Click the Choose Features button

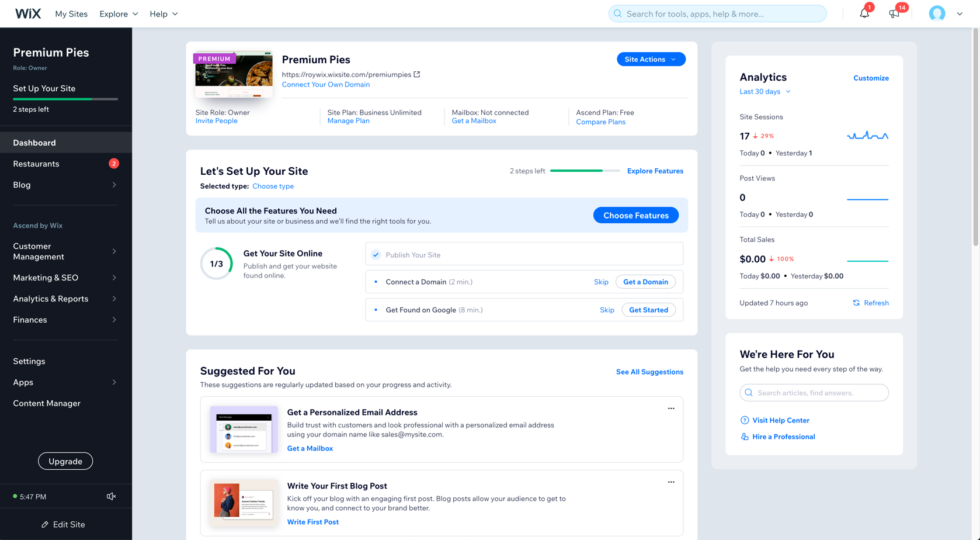(635, 215)
